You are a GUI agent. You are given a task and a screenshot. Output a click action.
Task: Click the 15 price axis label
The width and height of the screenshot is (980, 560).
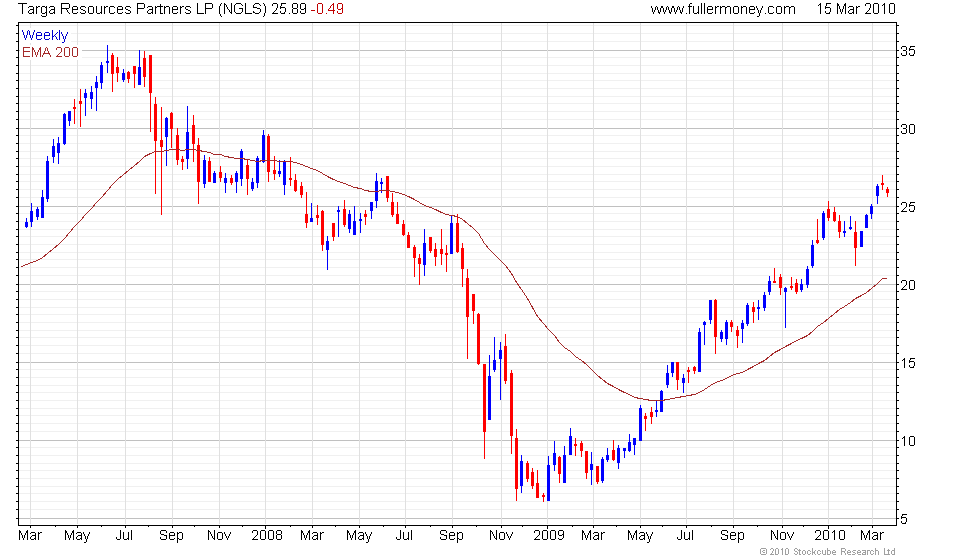[x=908, y=364]
